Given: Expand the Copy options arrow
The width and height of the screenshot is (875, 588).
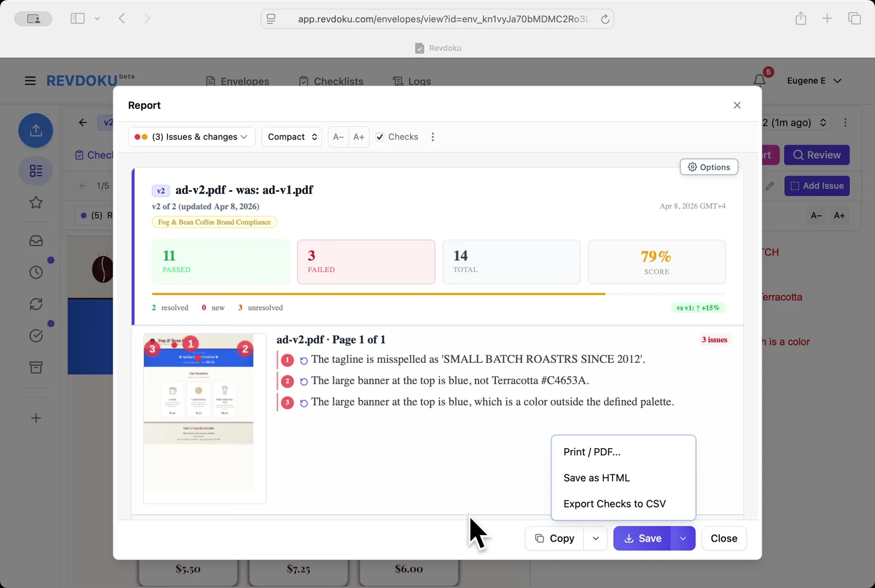Looking at the screenshot, I should pyautogui.click(x=596, y=538).
